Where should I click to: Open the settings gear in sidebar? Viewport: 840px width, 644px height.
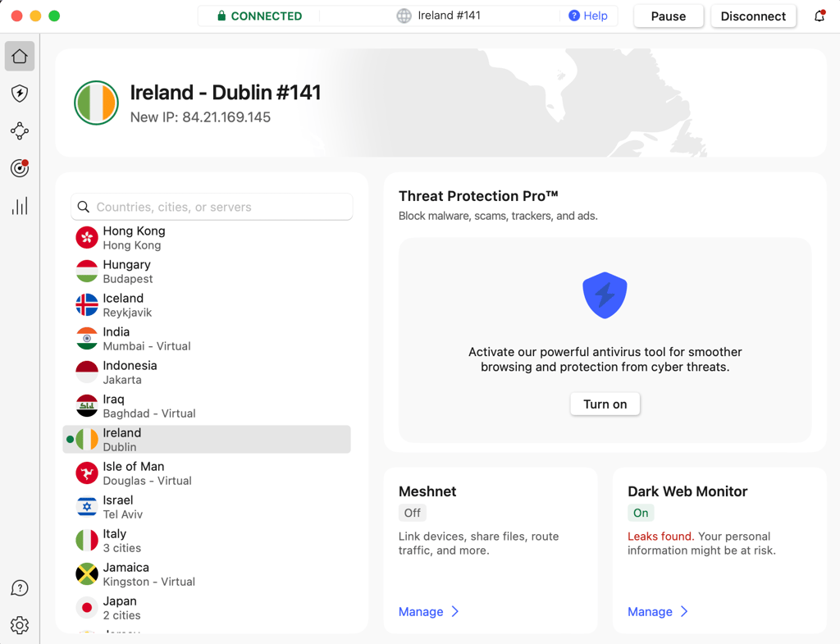pyautogui.click(x=20, y=625)
